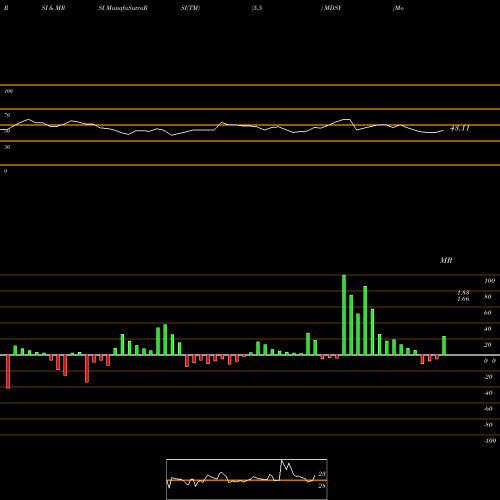The height and width of the screenshot is (500, 500).
Task: Click the RSI axis label 100
Action: 8,91
